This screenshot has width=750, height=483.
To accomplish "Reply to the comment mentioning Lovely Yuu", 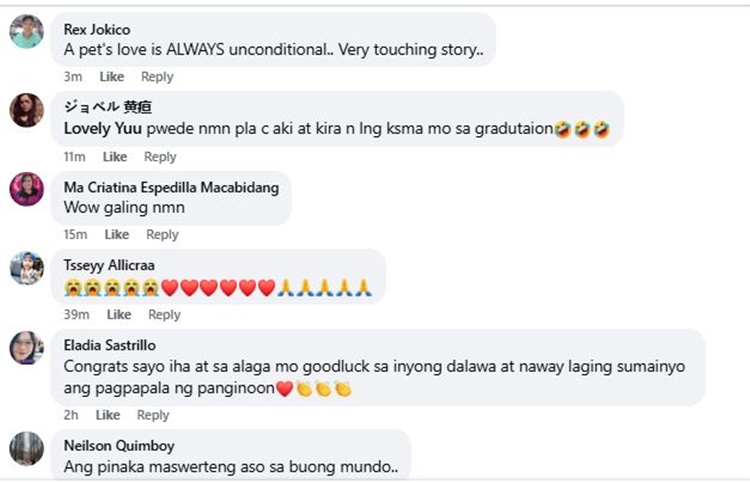I will (x=160, y=157).
